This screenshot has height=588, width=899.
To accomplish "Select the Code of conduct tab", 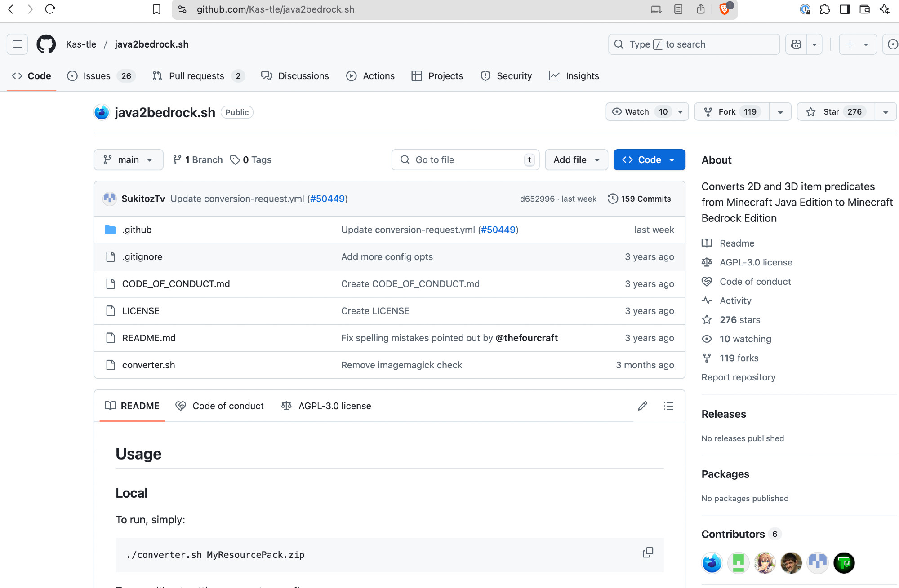I will (x=219, y=406).
